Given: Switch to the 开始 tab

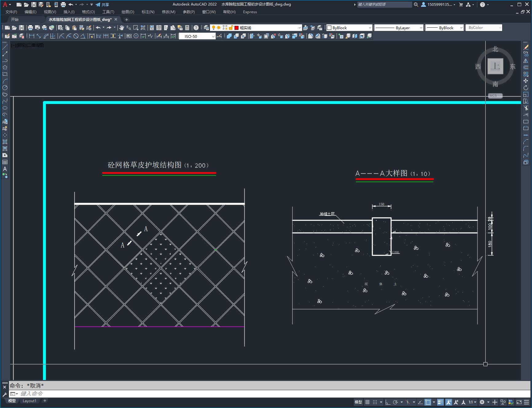Looking at the screenshot, I should point(15,19).
